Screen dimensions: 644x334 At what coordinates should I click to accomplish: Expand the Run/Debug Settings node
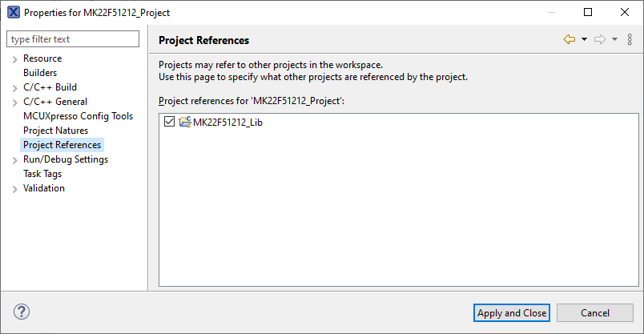(14, 160)
